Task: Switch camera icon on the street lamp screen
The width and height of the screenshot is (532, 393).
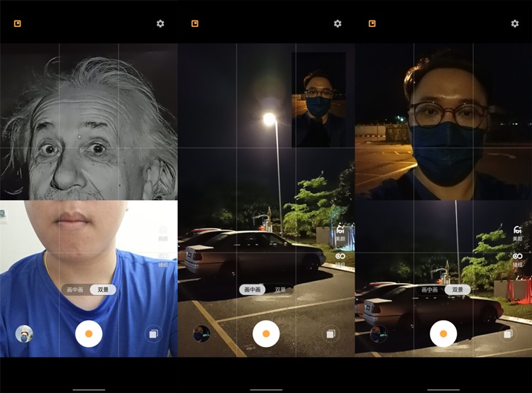Action: click(331, 334)
